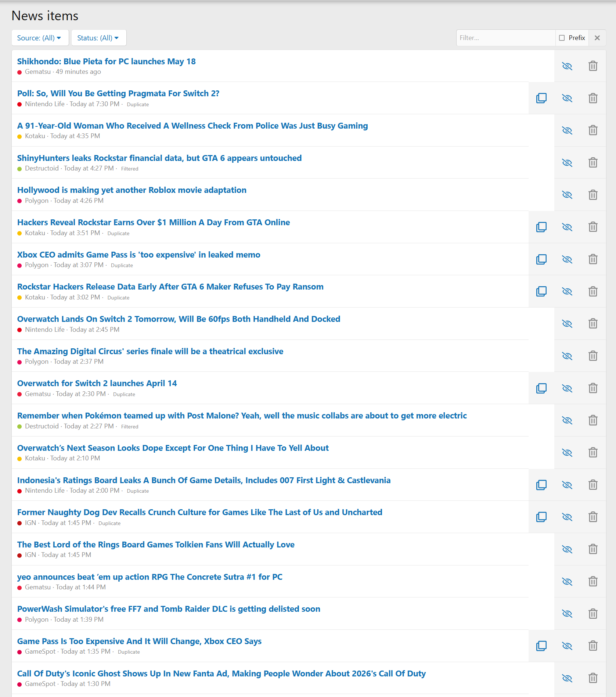Open duplicates for Hackers Reveal Rockstar item
Image resolution: width=616 pixels, height=697 pixels.
tap(541, 227)
